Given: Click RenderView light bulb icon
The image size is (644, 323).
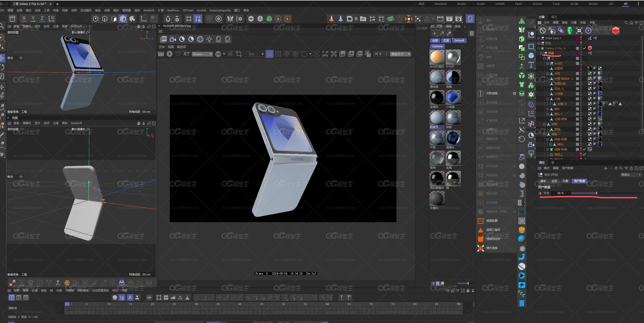Looking at the screenshot, I should point(209,39).
